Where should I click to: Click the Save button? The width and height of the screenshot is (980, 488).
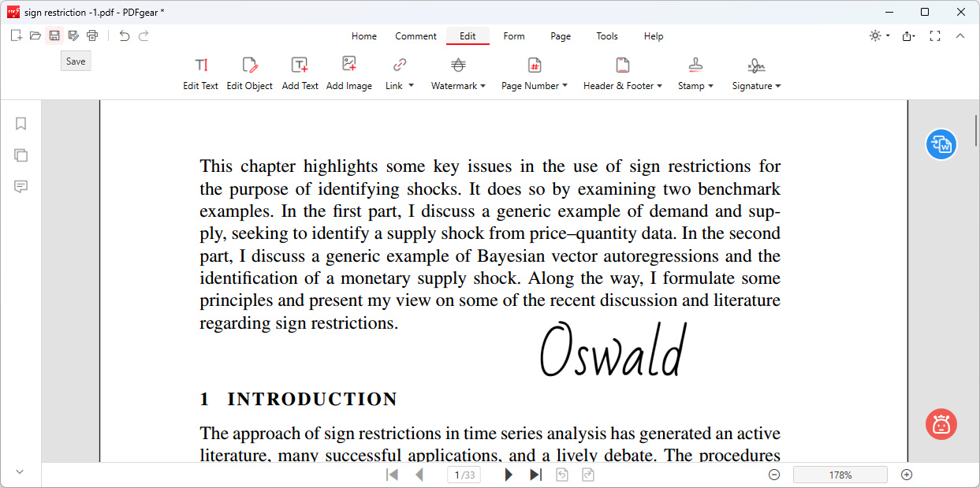(x=75, y=60)
